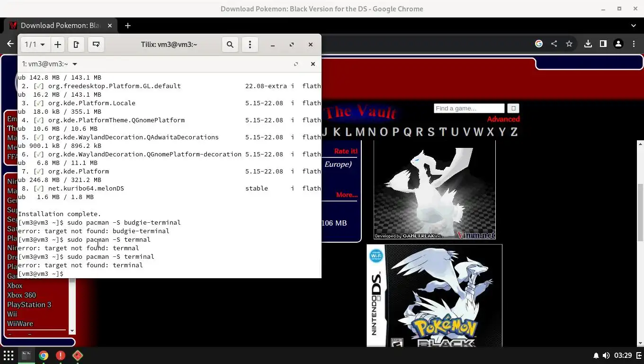
Task: Switch to Chrome in taskbar
Action: tap(43, 355)
